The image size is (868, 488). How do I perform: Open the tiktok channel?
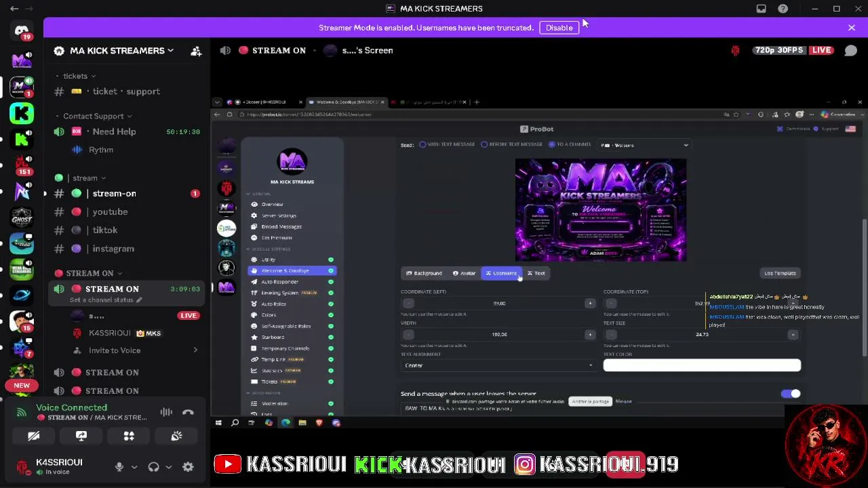[x=127, y=230]
